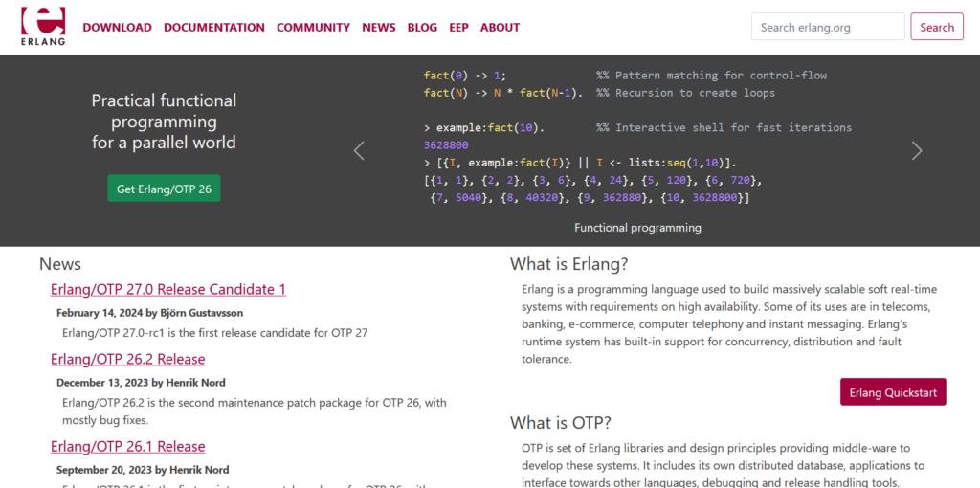Select NEWS in the top navigation
This screenshot has width=980, height=488.
click(x=378, y=28)
